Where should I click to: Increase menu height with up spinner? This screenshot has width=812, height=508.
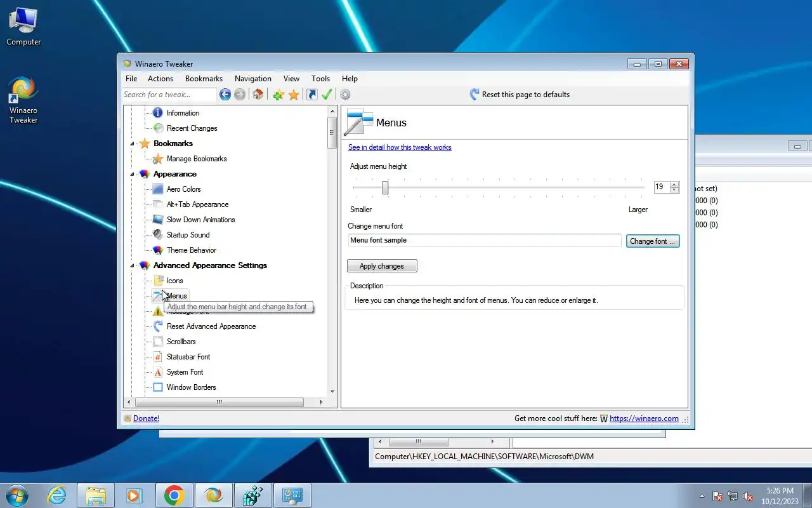coord(674,184)
